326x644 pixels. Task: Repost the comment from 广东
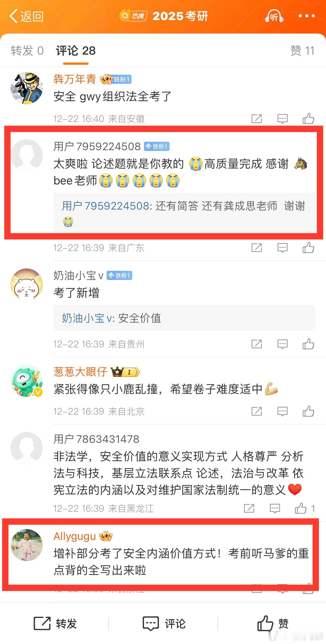click(x=256, y=247)
